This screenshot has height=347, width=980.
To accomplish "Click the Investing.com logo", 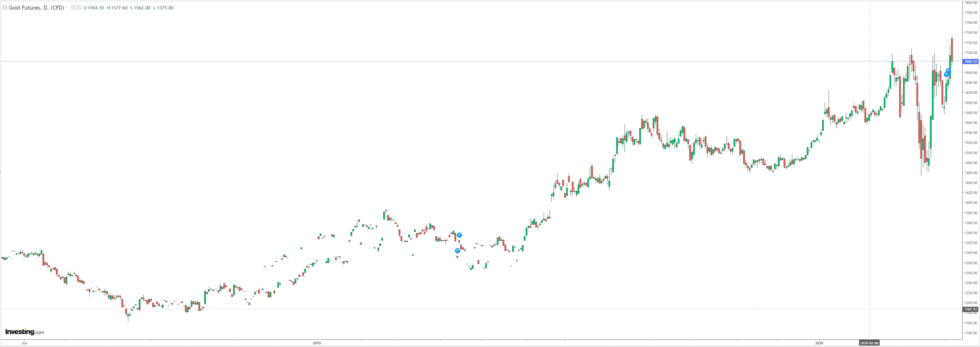I will tap(24, 332).
